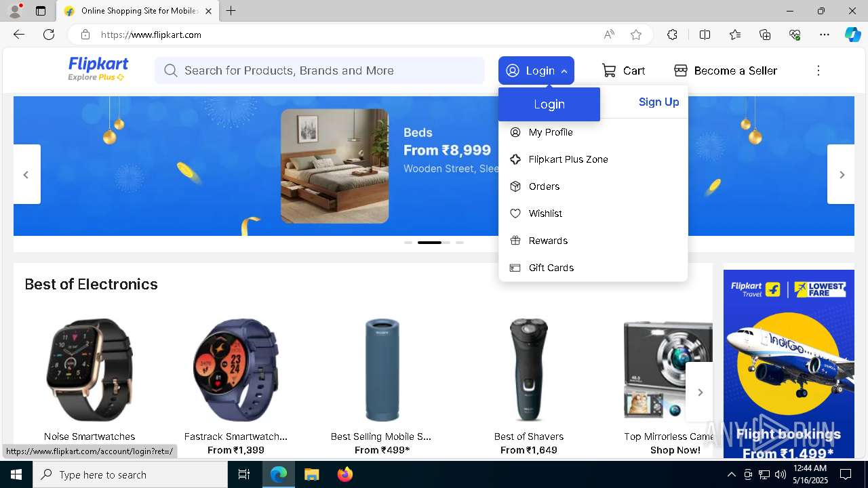Click the My Profile user icon
Image resolution: width=868 pixels, height=488 pixels.
point(515,132)
